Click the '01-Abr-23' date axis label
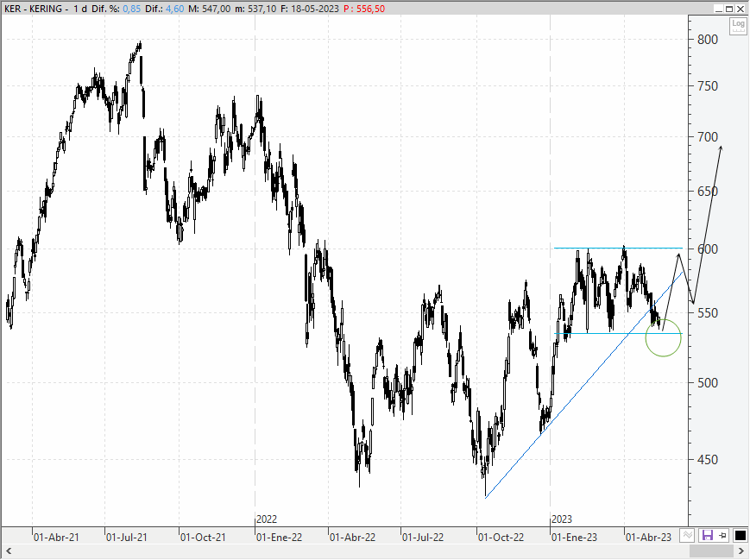 tap(649, 538)
